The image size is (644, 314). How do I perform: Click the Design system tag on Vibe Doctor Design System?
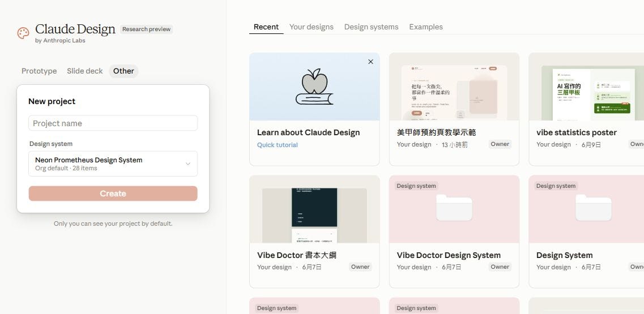(x=416, y=186)
